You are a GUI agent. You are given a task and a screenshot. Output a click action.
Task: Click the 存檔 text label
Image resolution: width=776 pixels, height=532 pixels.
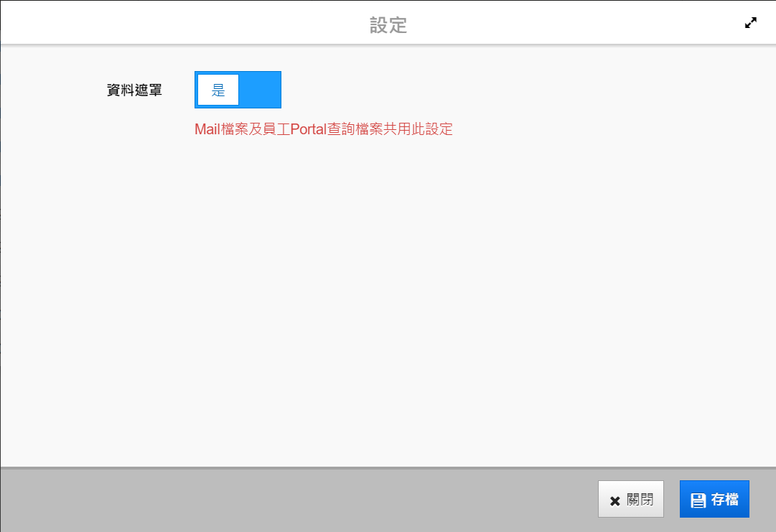pyautogui.click(x=725, y=500)
